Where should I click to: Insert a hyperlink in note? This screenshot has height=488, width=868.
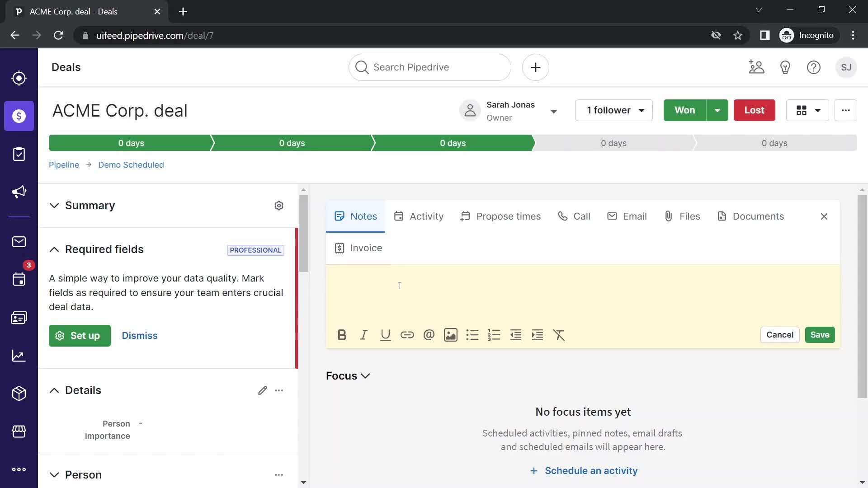click(x=407, y=335)
